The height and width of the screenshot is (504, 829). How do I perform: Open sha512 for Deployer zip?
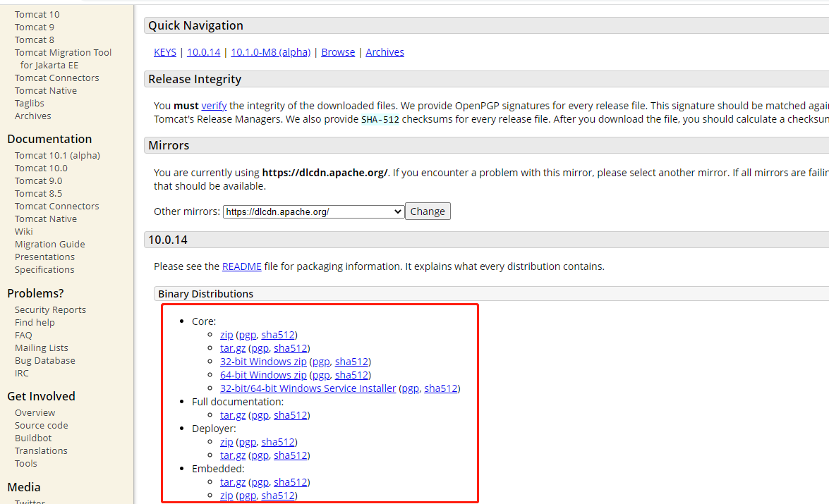pos(278,442)
